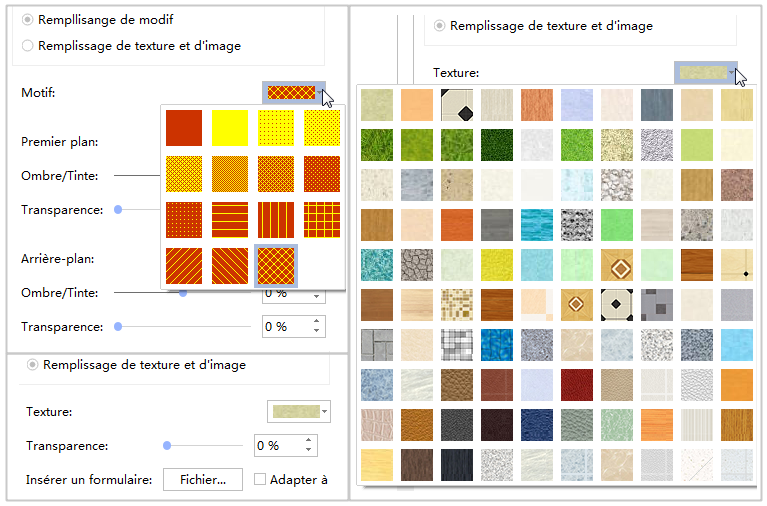Select the solid yellow pattern swatch

pos(230,127)
